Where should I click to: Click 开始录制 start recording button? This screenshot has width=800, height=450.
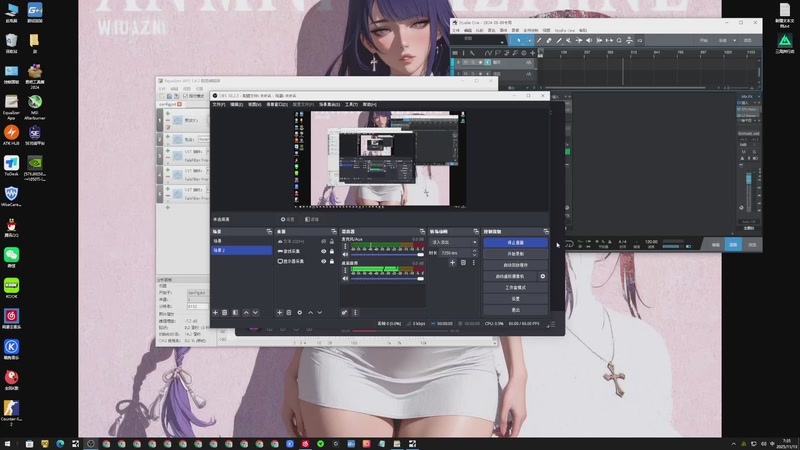coord(515,254)
